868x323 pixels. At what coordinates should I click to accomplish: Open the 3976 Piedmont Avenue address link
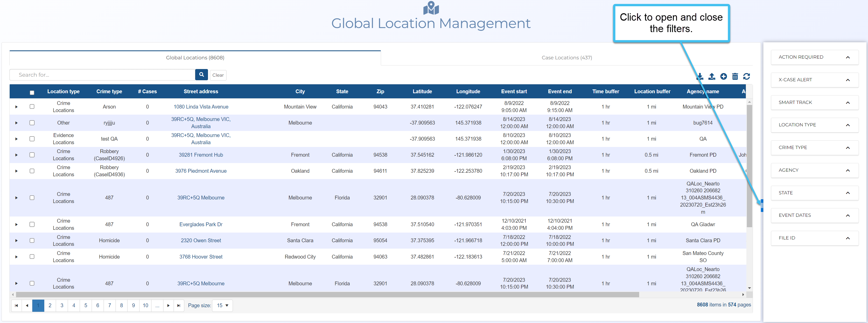click(x=201, y=171)
